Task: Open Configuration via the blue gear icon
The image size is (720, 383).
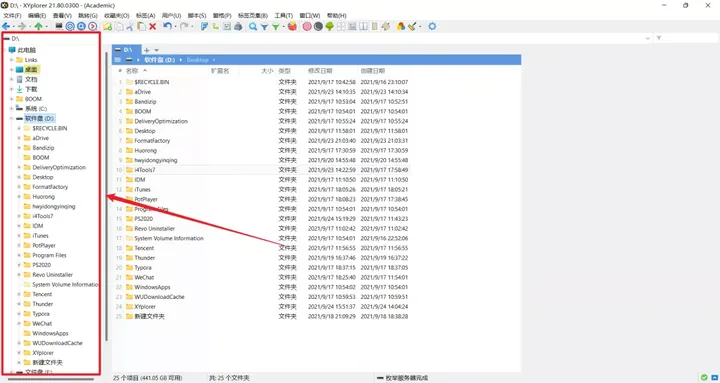Action: tap(432, 27)
